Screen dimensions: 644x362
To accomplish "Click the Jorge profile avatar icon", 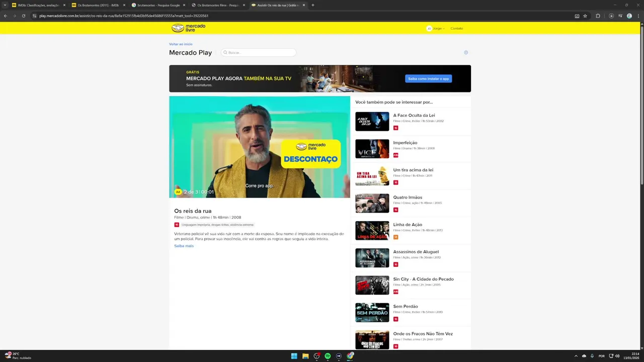I will 429,28.
